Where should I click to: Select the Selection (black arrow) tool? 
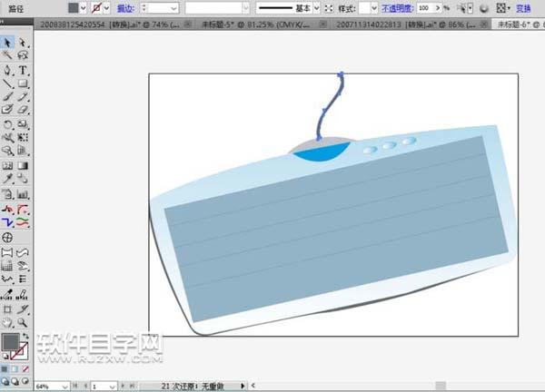tap(7, 43)
